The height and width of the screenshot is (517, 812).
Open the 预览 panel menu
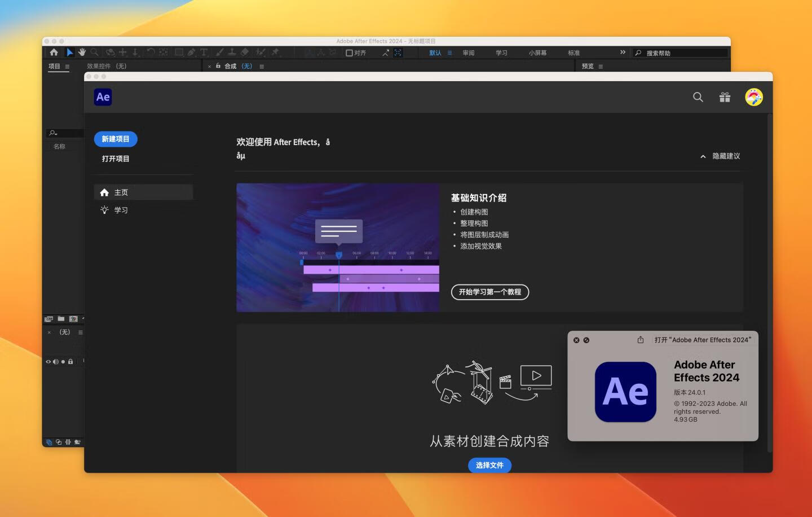tap(601, 67)
